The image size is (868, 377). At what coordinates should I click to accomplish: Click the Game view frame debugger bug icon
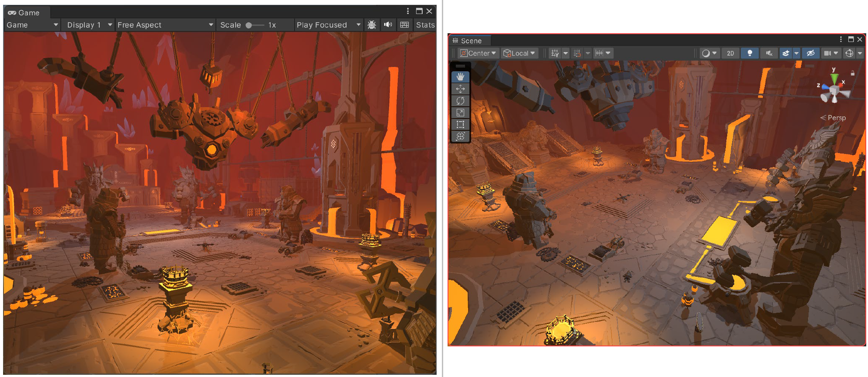(x=372, y=25)
